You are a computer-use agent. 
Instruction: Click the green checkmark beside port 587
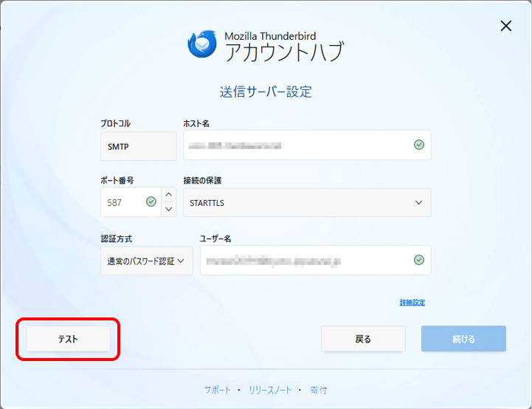[x=151, y=202]
